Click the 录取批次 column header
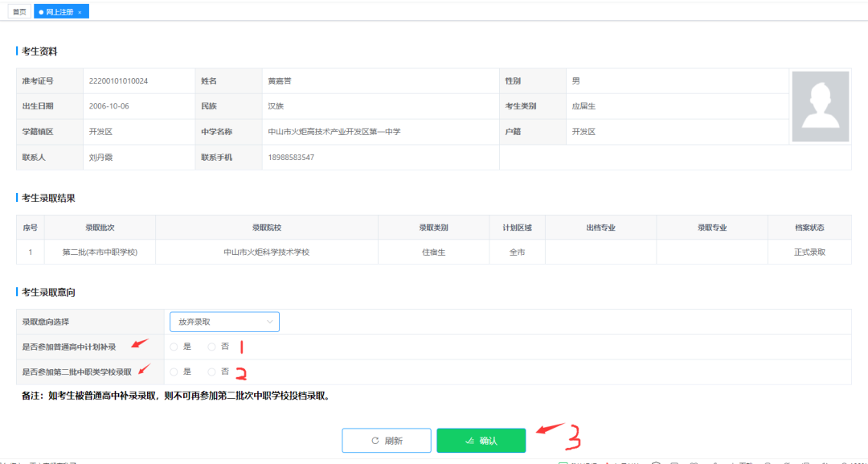This screenshot has width=868, height=464. tap(100, 228)
